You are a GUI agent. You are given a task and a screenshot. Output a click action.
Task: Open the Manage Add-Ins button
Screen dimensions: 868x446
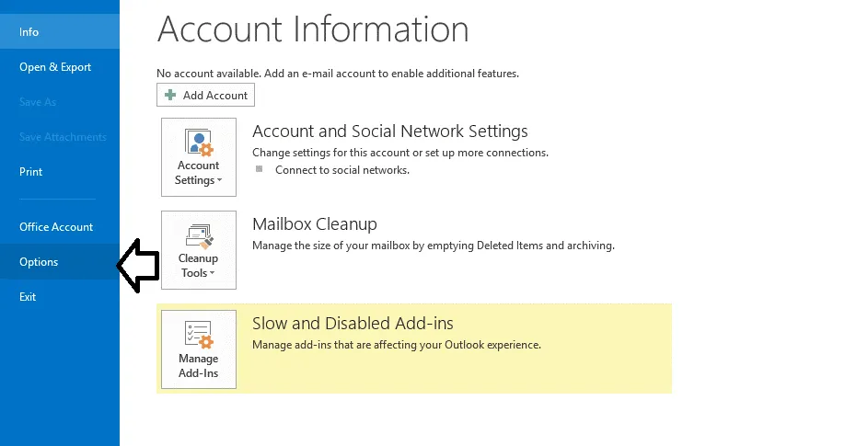(199, 349)
